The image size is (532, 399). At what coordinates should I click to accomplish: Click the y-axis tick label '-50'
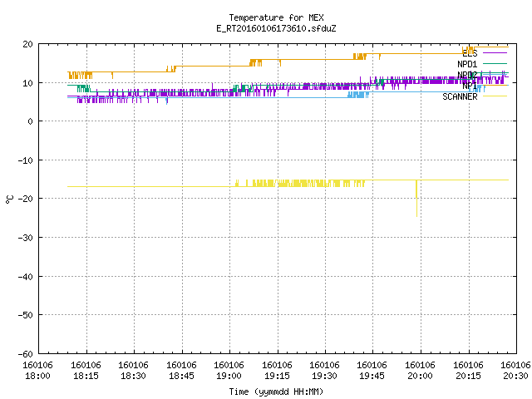pyautogui.click(x=26, y=315)
